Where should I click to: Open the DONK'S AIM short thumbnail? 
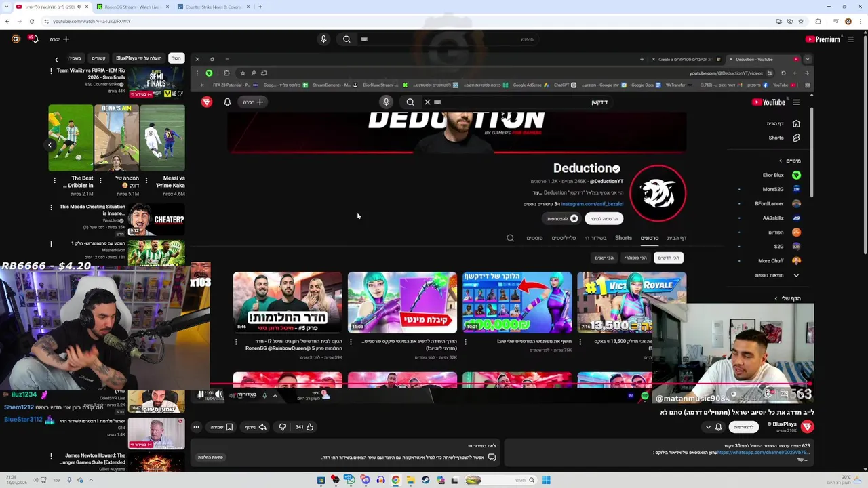coord(116,138)
